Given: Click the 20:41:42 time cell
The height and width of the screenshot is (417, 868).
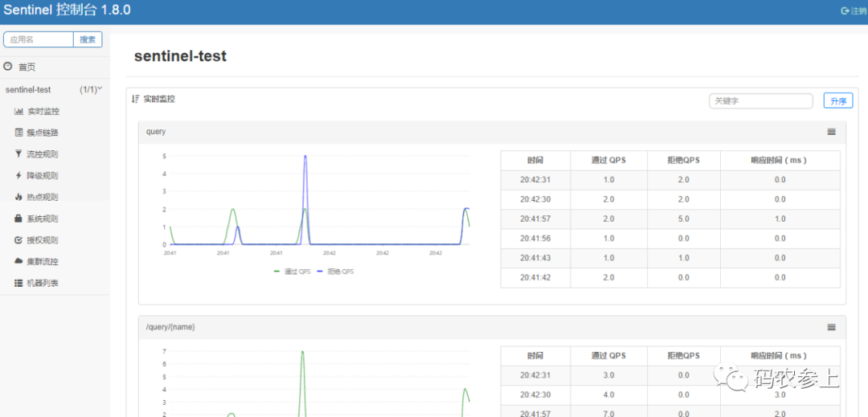Looking at the screenshot, I should (x=535, y=278).
